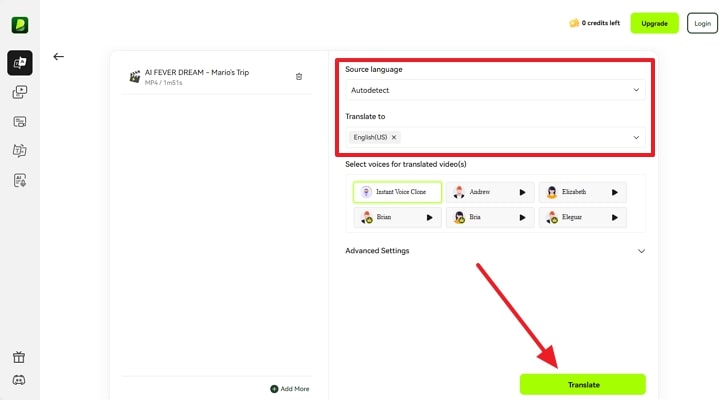725x400 pixels.
Task: Open the Translate to language dropdown
Action: click(x=495, y=137)
